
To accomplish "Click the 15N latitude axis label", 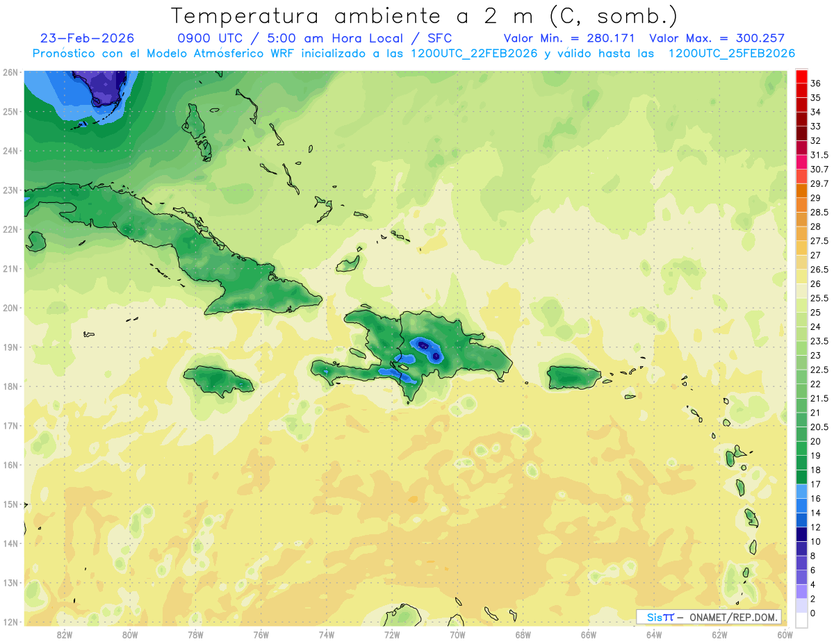I will tap(10, 504).
